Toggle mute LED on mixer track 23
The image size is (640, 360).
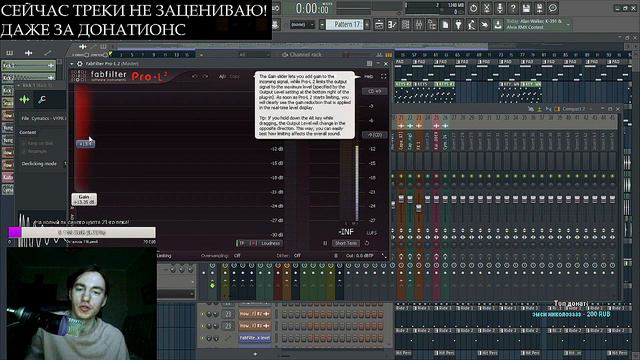click(x=419, y=176)
